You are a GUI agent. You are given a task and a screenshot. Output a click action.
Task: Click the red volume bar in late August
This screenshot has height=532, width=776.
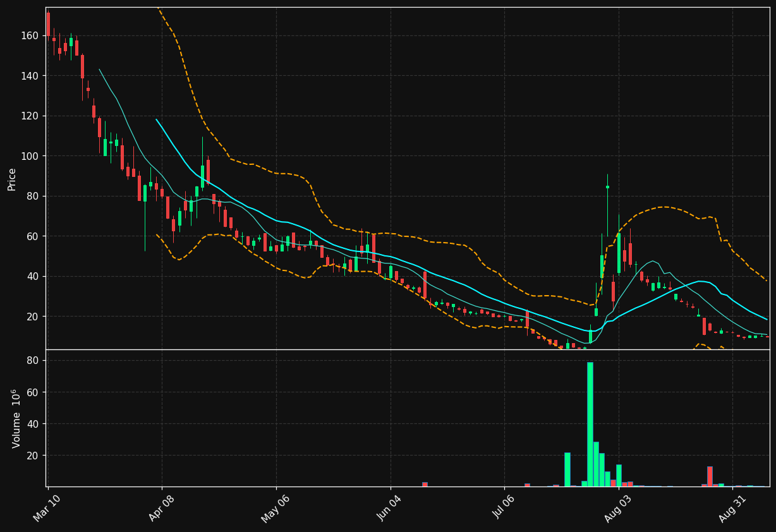coord(710,476)
